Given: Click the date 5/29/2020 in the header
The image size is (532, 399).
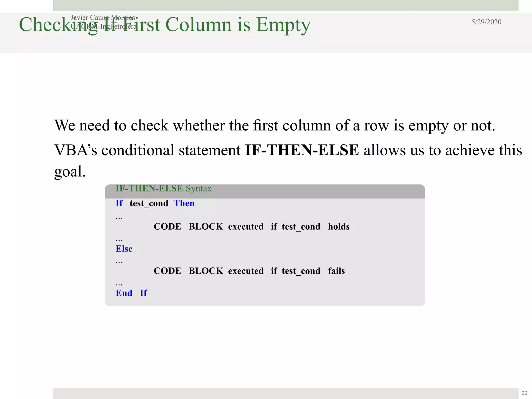Looking at the screenshot, I should click(486, 22).
